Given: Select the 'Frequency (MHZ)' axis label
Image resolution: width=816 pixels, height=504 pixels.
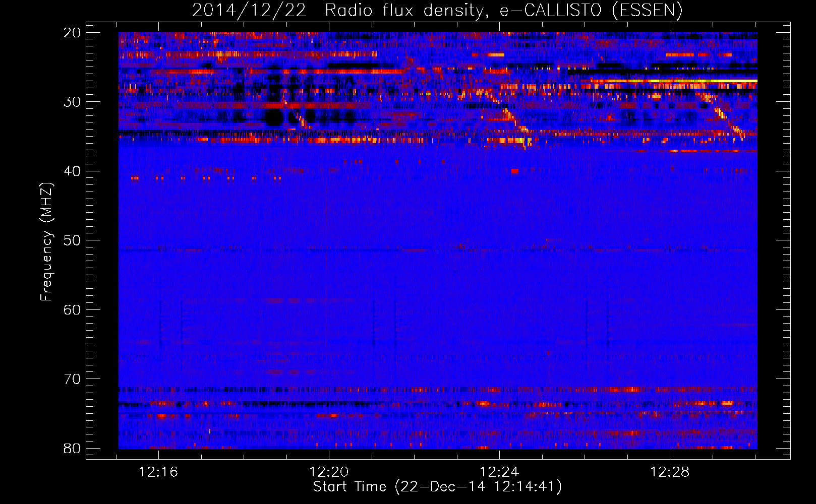Looking at the screenshot, I should point(46,242).
